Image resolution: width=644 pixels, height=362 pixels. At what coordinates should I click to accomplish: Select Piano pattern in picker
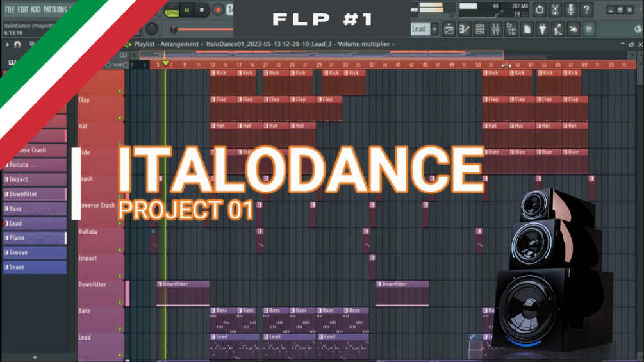35,238
